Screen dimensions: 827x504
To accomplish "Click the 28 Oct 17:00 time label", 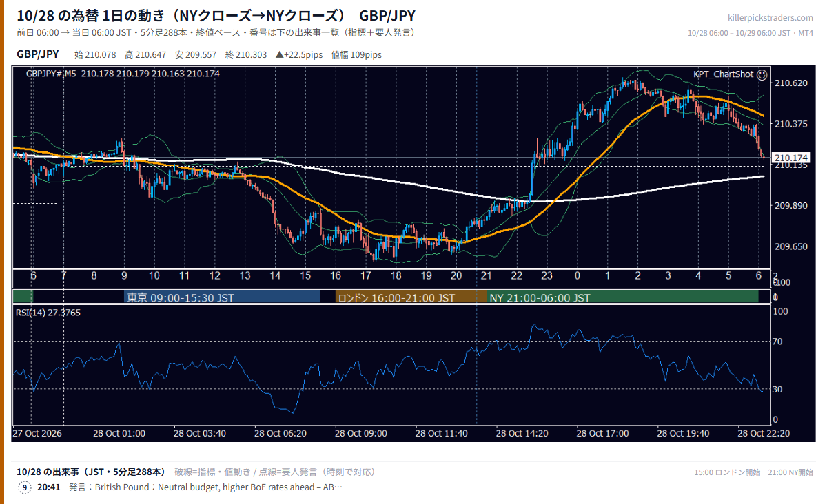I will point(603,433).
